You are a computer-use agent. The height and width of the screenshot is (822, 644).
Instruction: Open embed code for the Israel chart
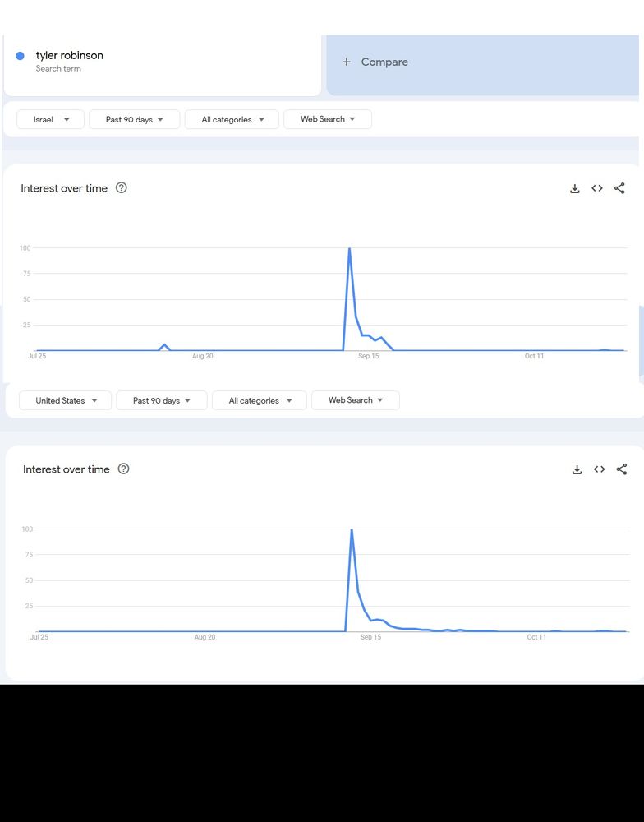597,188
